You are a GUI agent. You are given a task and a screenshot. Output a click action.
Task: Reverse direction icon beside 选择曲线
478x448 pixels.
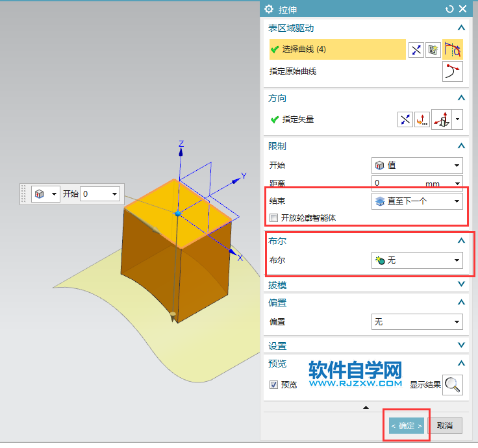click(x=416, y=50)
